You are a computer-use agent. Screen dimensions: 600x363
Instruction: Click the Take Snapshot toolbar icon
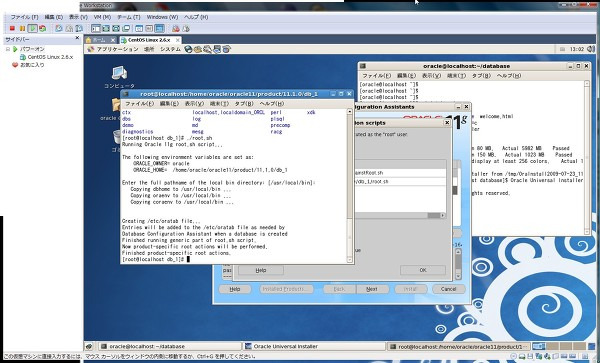(x=59, y=28)
